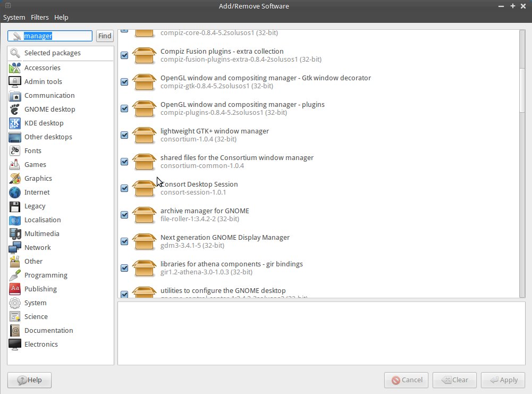Click the Clear button
This screenshot has width=532, height=394.
click(454, 380)
